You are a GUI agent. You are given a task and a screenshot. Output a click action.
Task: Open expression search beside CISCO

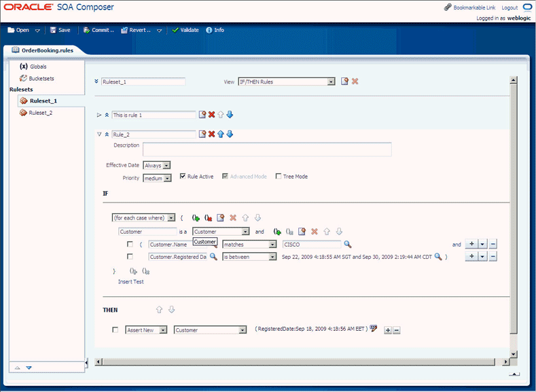348,244
